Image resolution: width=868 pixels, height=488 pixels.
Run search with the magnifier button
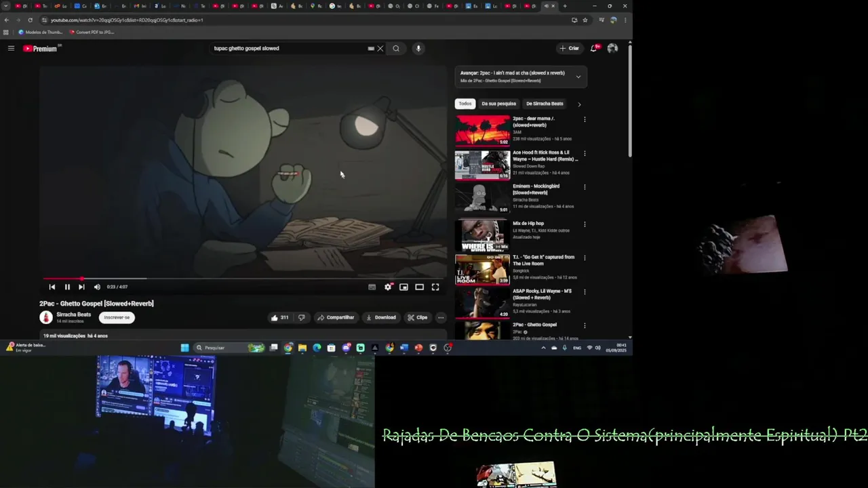396,48
